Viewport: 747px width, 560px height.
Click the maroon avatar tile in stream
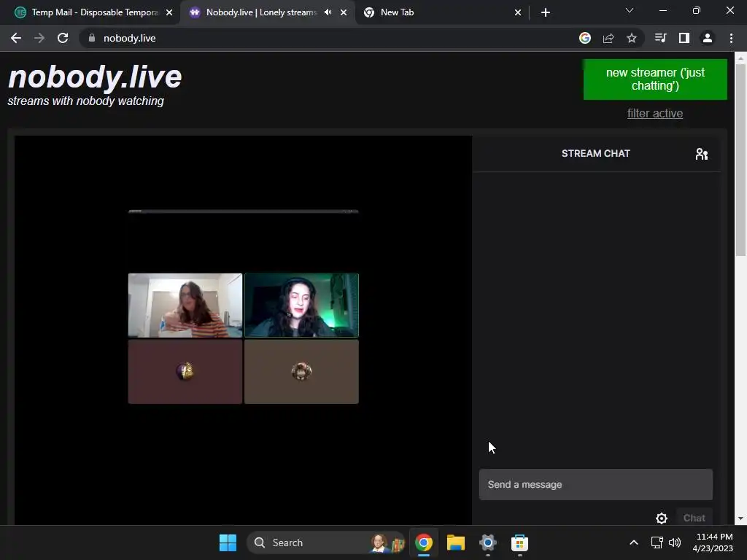coord(185,372)
